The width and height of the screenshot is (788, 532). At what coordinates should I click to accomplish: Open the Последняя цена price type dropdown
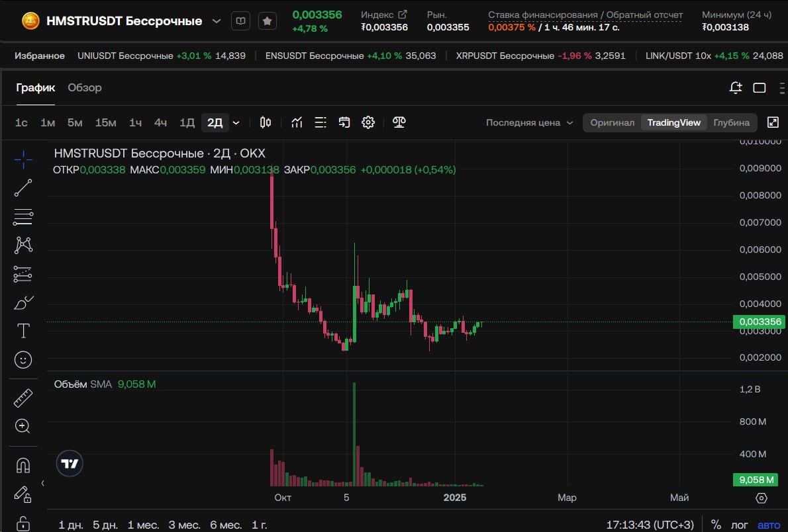tap(530, 122)
